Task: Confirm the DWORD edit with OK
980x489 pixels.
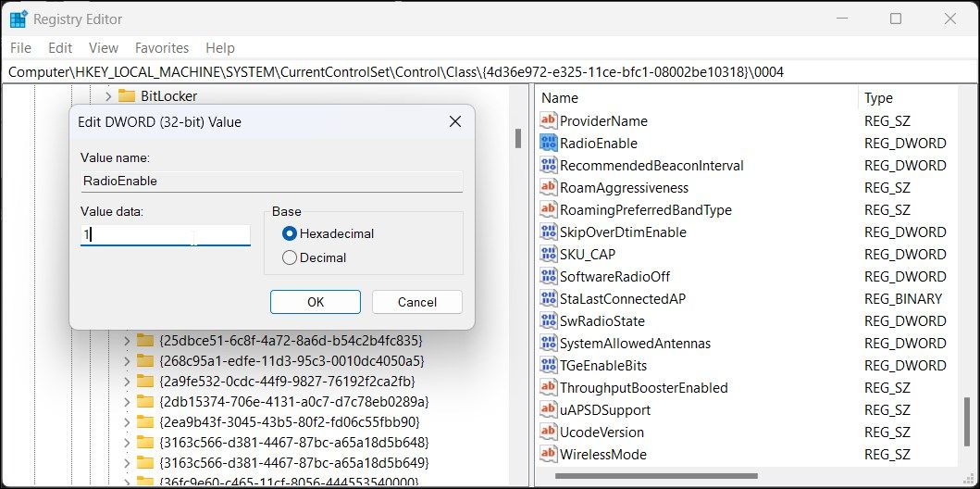Action: tap(316, 302)
